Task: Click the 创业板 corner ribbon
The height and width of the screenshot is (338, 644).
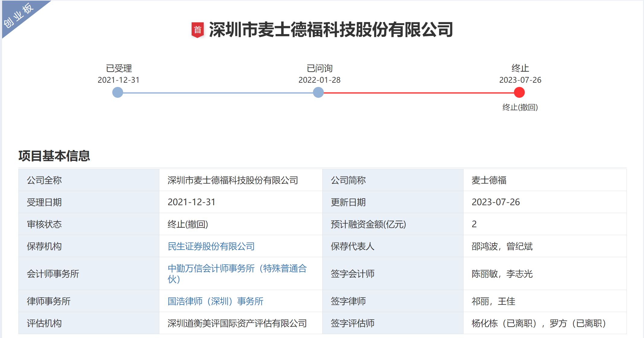Action: click(19, 15)
